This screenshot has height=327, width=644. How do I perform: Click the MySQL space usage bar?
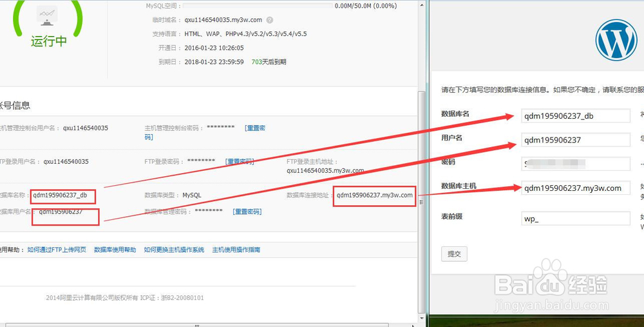[x=258, y=6]
